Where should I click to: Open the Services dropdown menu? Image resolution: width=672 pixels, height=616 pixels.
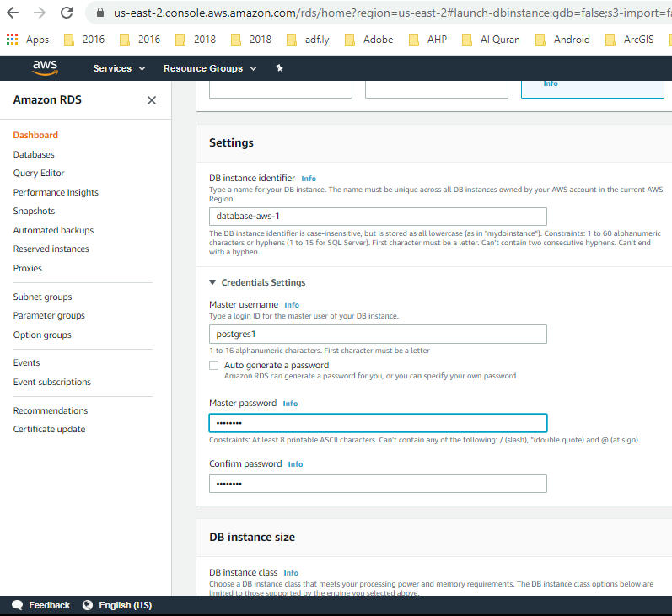click(x=119, y=68)
